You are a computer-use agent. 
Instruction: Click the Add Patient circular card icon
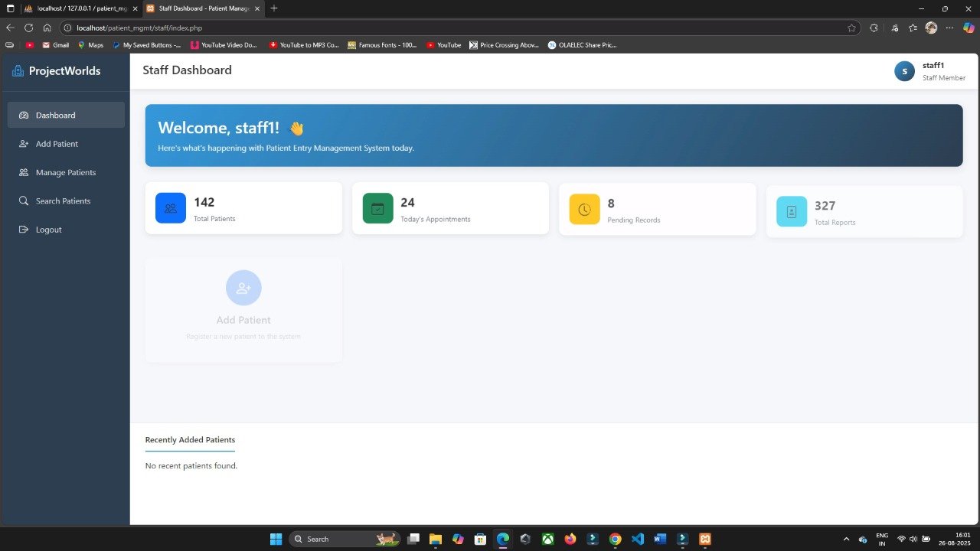[243, 288]
